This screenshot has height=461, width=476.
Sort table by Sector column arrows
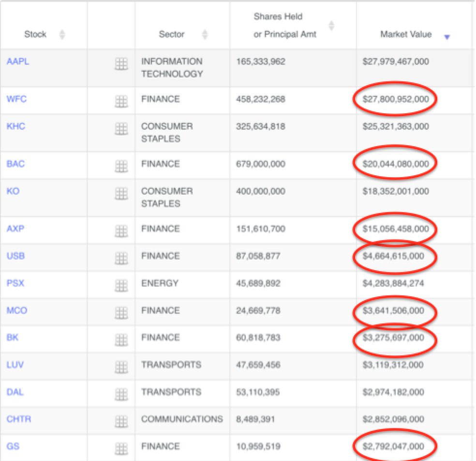pos(205,34)
